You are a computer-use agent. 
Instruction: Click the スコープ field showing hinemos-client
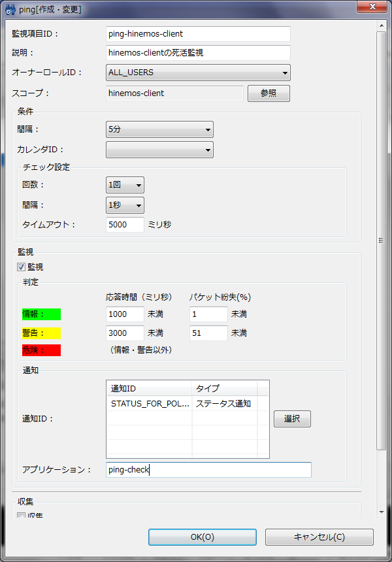(174, 93)
